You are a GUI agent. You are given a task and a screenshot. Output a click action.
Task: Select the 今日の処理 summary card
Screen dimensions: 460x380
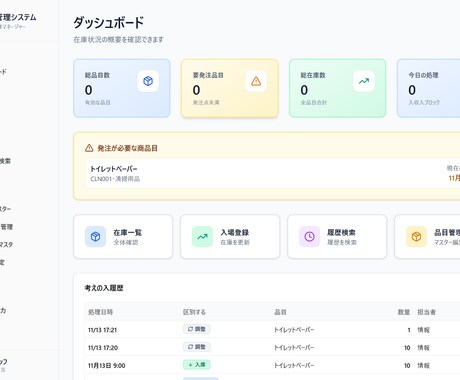pos(429,88)
